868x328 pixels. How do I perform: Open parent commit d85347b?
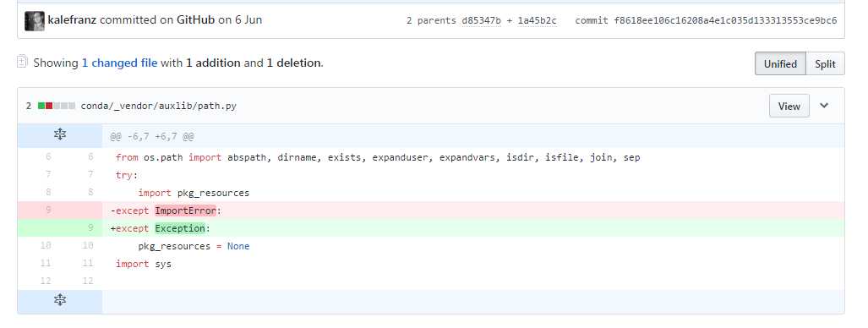481,20
